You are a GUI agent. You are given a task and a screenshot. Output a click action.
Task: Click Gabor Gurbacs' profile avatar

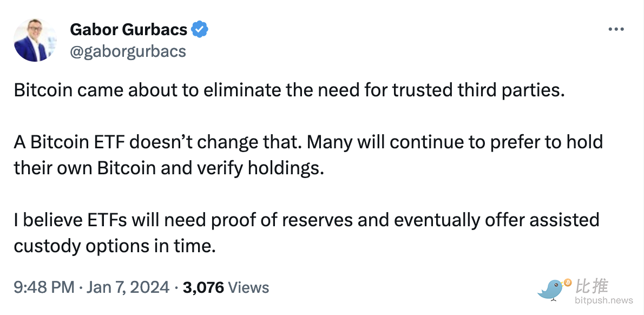(x=36, y=40)
